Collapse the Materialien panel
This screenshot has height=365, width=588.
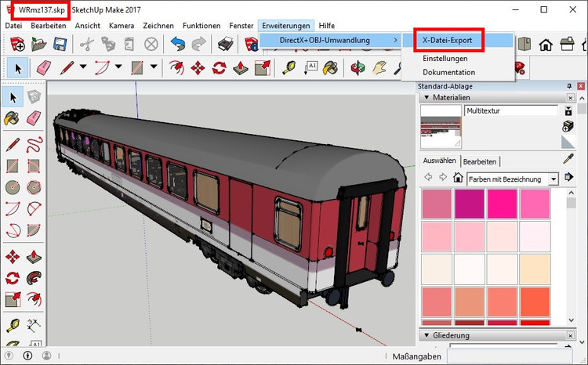point(426,97)
